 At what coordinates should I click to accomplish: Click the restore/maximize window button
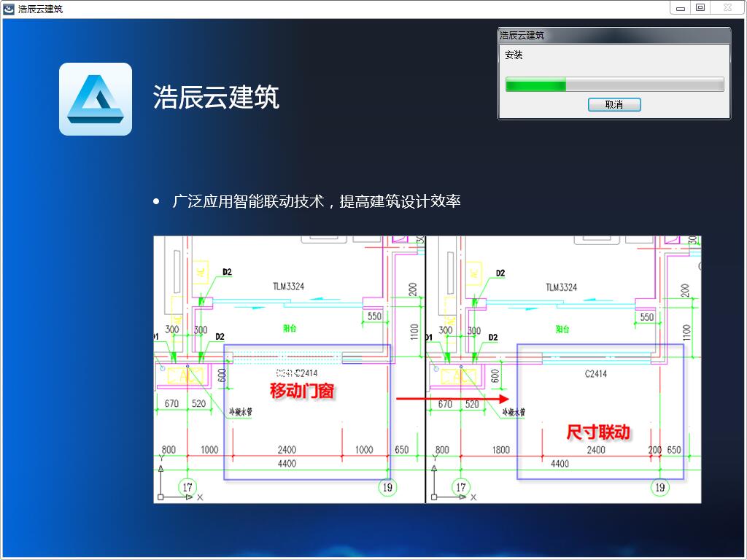click(x=700, y=7)
